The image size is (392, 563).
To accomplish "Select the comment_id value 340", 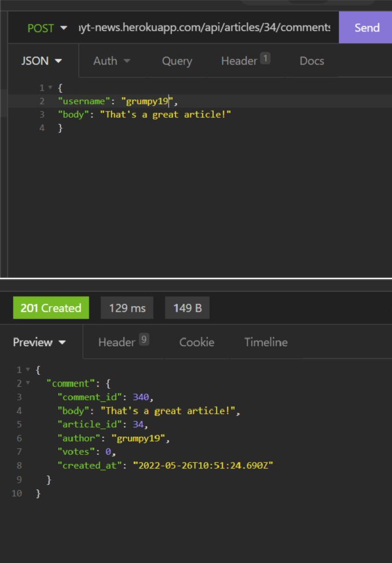I will [x=141, y=397].
